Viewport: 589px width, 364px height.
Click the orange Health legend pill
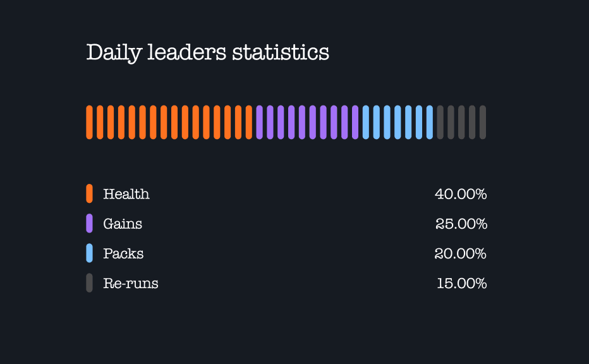[89, 193]
